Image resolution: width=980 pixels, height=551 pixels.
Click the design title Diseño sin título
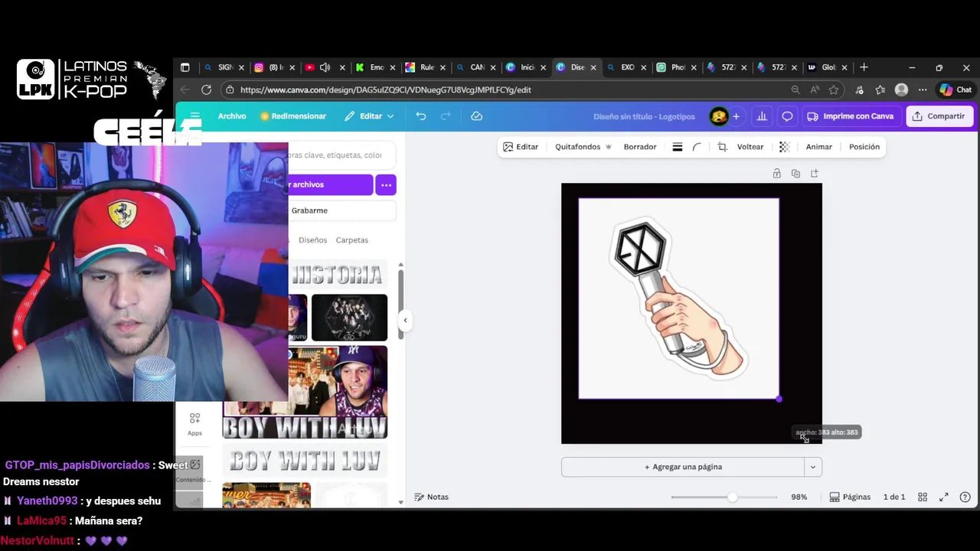644,116
